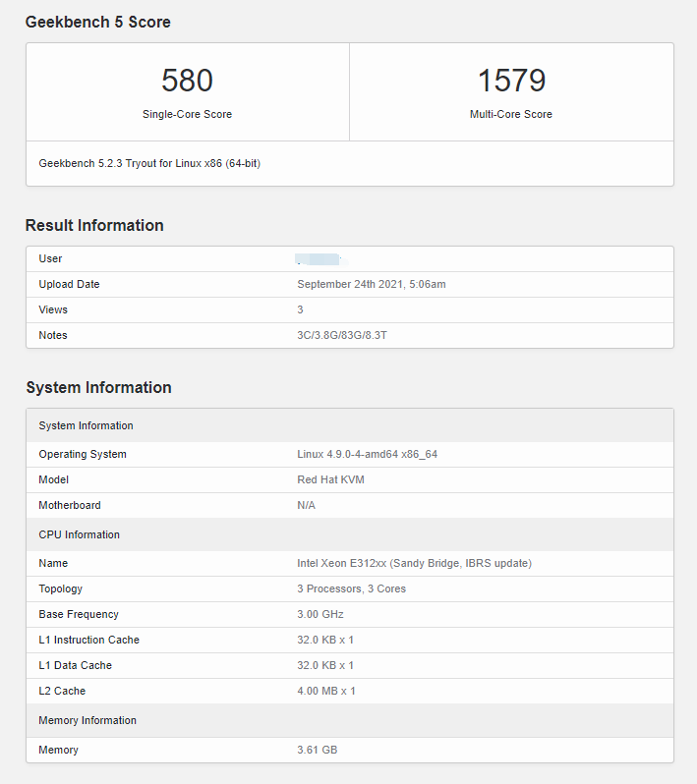Click the Motherboard N/A value

[307, 505]
